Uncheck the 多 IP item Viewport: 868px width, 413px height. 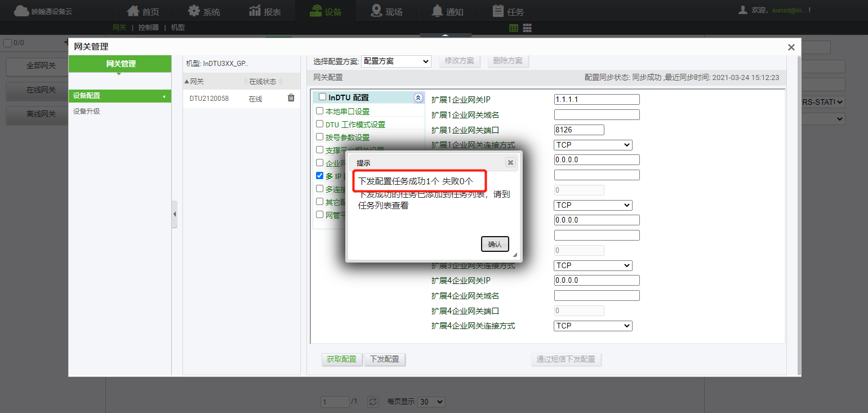pos(319,175)
